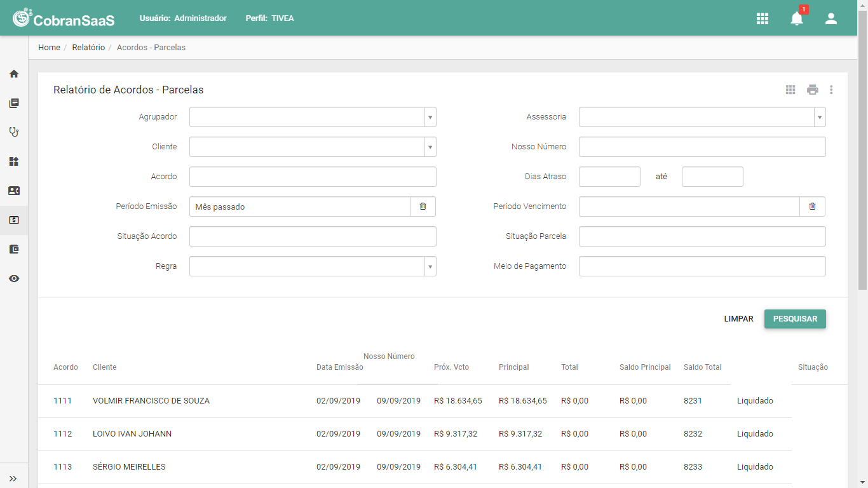Screen dimensions: 868x488
Task: Go to Home breadcrumb
Action: pos(49,48)
